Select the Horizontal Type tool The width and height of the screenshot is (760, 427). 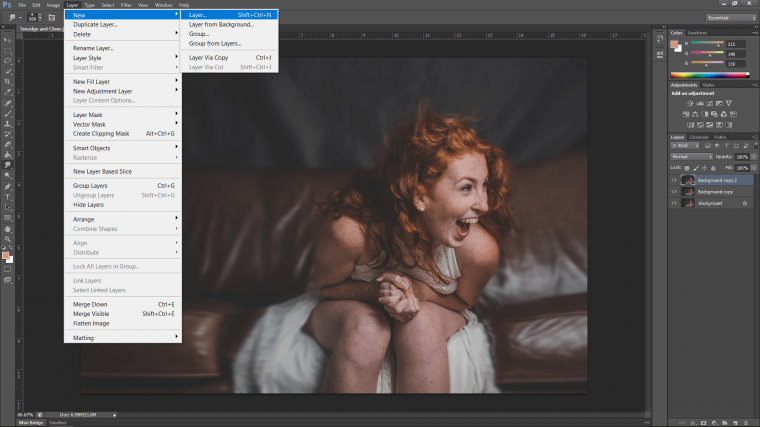[x=7, y=197]
